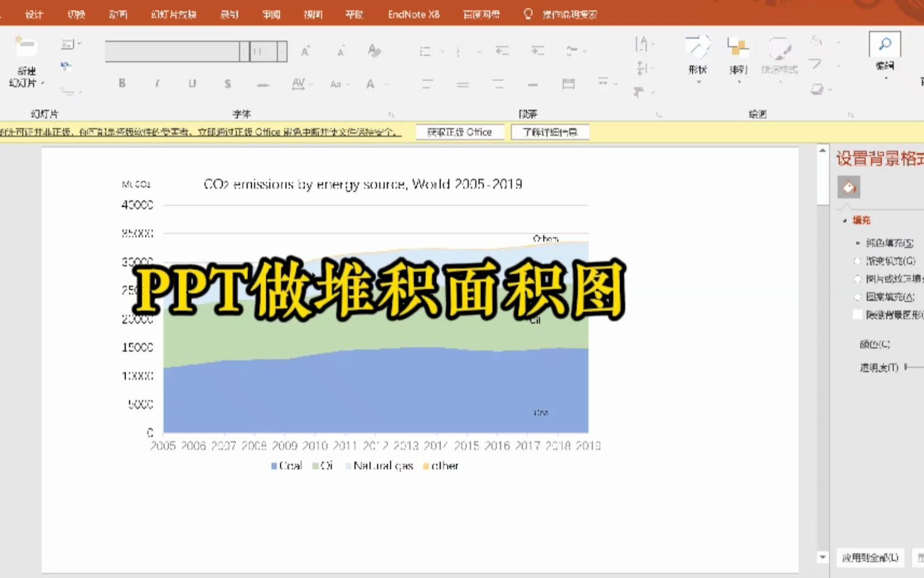
Task: Click the 获取正版 Office button
Action: (x=459, y=132)
